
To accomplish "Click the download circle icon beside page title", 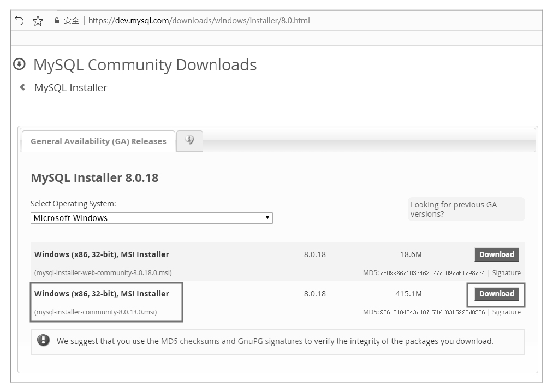I will click(x=19, y=64).
